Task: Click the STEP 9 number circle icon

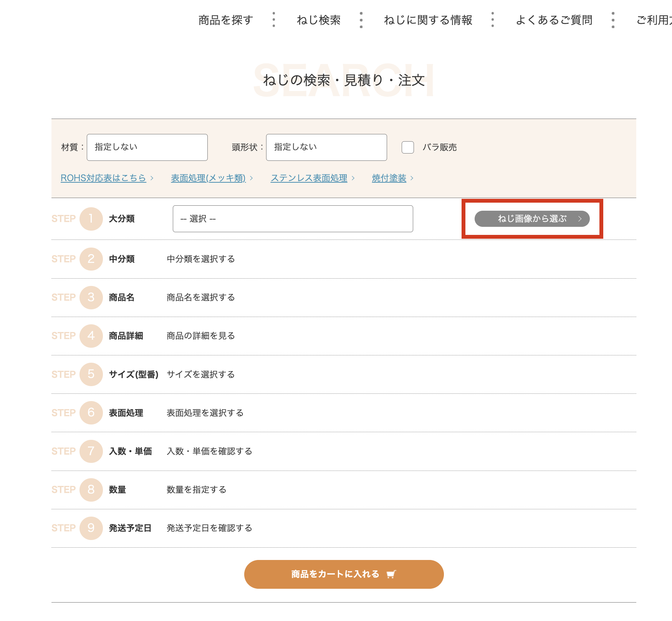Action: 91,528
